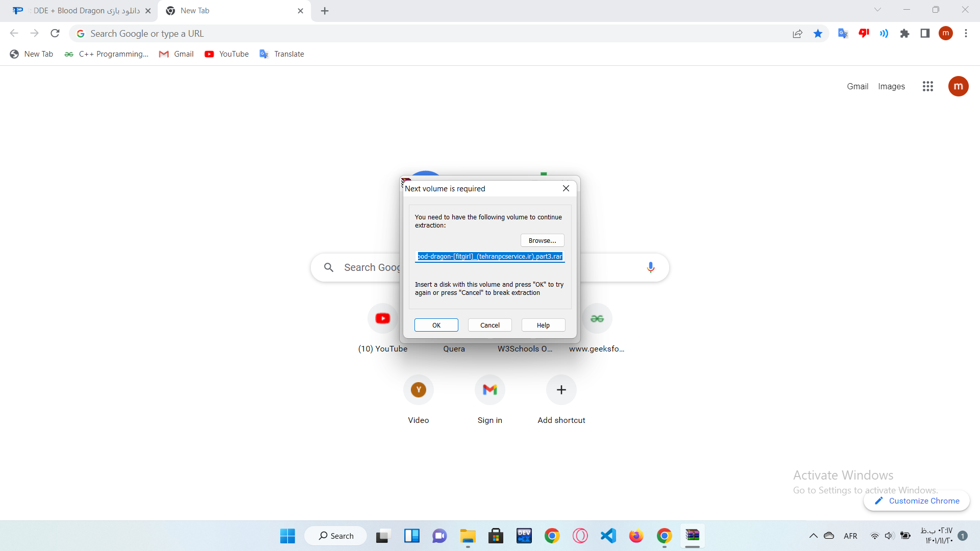Screen dimensions: 980x551
Task: Open the Chrome extensions puzzle icon
Action: coord(904,34)
